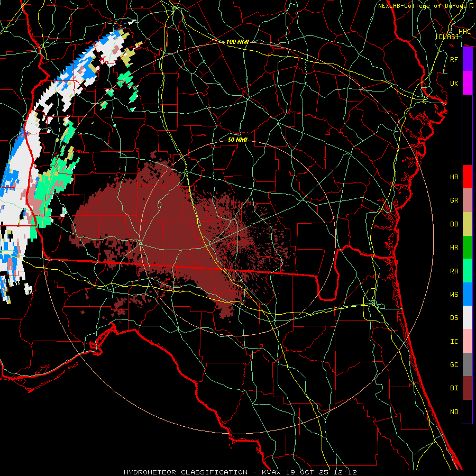This screenshot has height=476, width=476.
Task: Click the RF purple legend swatch
Action: point(467,59)
